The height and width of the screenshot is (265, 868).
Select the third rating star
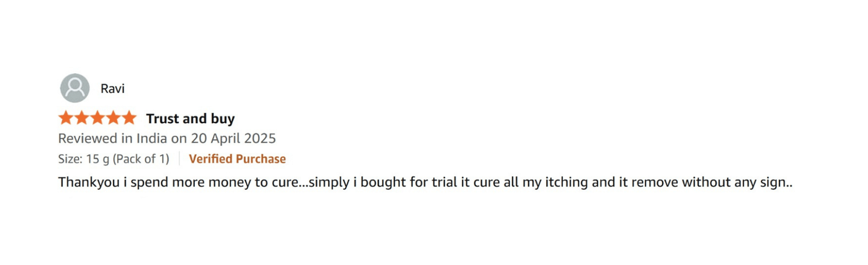point(98,118)
